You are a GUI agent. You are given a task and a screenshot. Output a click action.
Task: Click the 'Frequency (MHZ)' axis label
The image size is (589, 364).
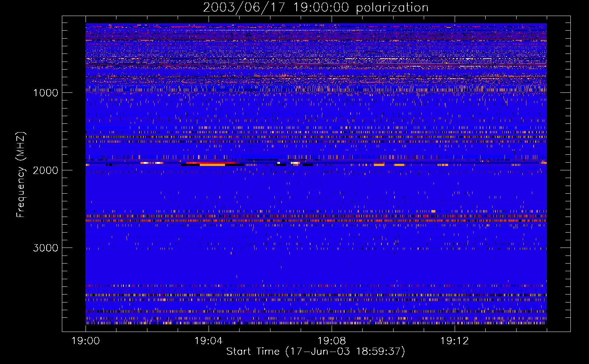tap(21, 174)
